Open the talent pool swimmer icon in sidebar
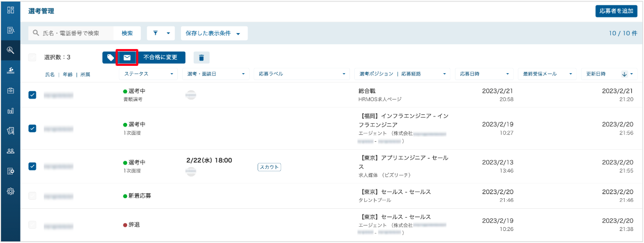This screenshot has height=243, width=644. point(10,71)
